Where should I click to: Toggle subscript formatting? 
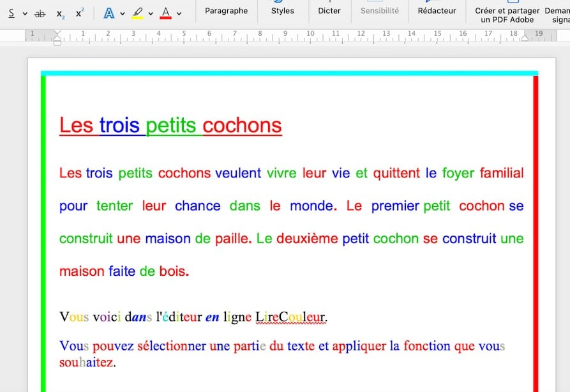tap(60, 13)
